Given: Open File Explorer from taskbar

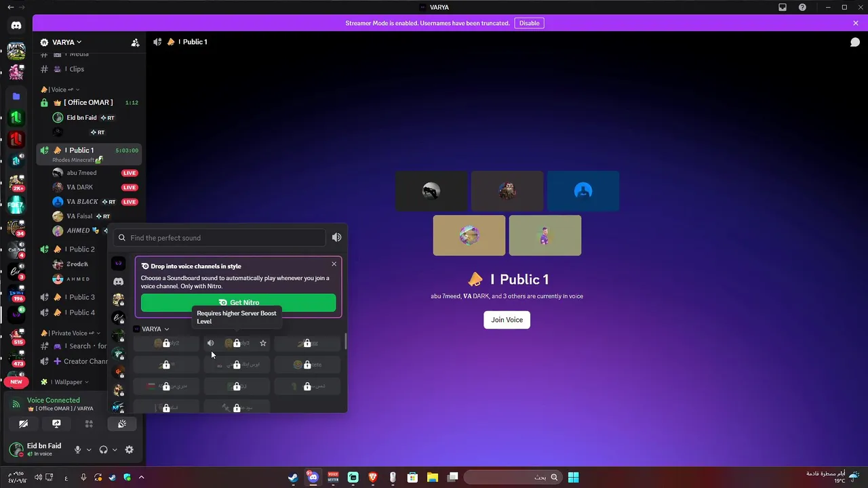Looking at the screenshot, I should point(433,477).
